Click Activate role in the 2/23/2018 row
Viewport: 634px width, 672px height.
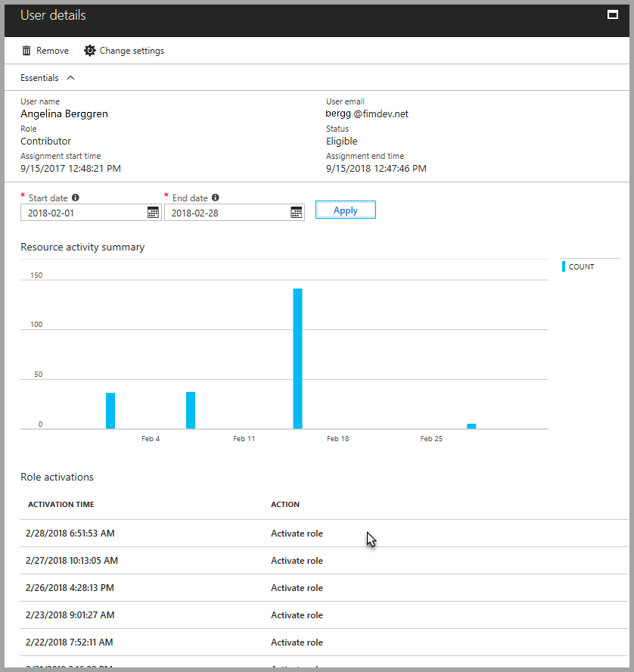point(297,615)
